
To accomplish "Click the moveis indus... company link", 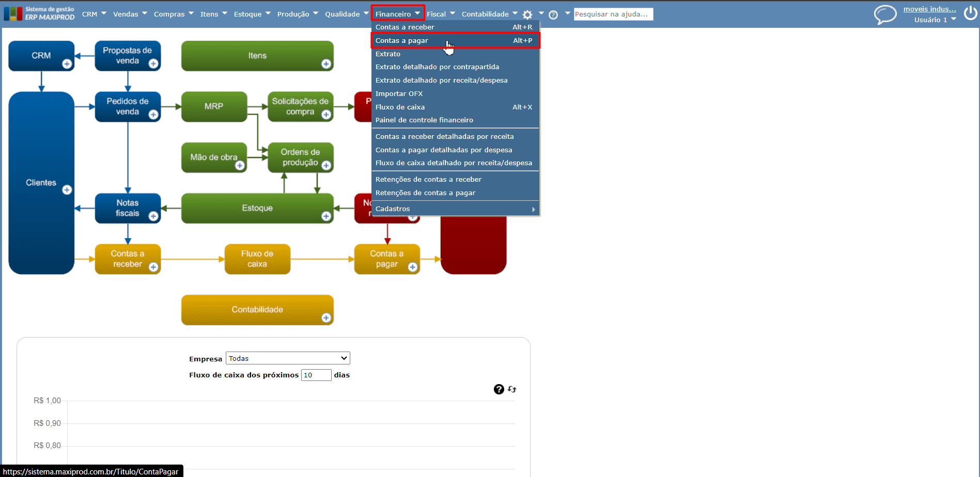I will click(929, 9).
